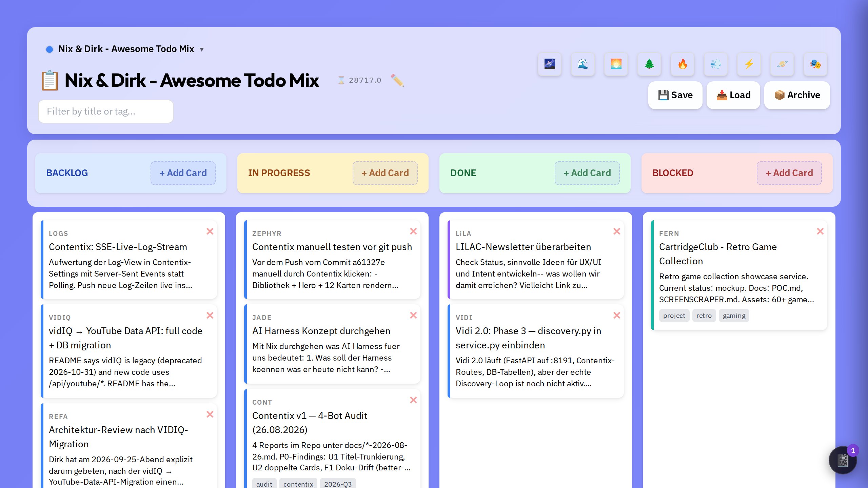This screenshot has height=488, width=868.
Task: Delete the 'LILAC-Newsletter überarbeiten' card
Action: [617, 231]
